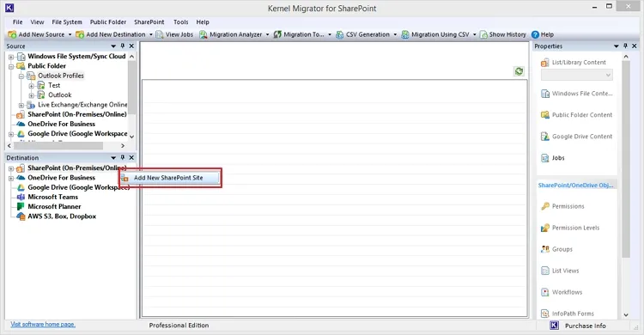Select destination Google Drive (Google Workspace) item
The image size is (644, 335).
[x=78, y=187]
